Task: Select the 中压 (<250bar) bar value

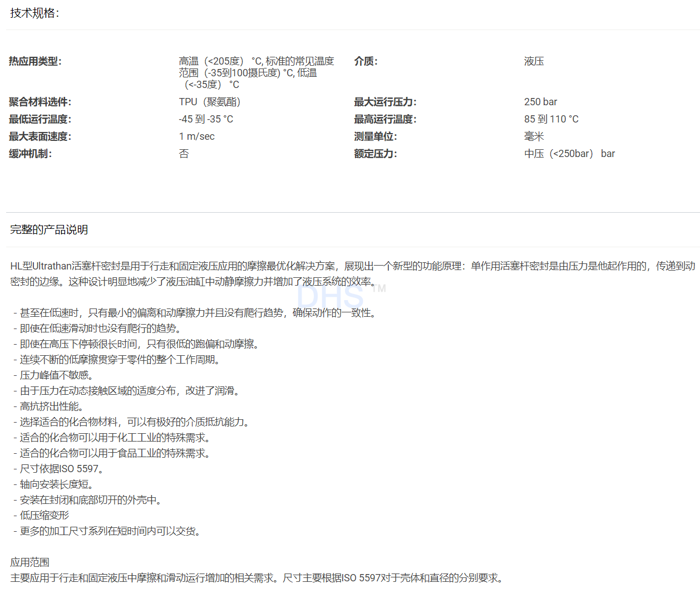Action: 569,154
